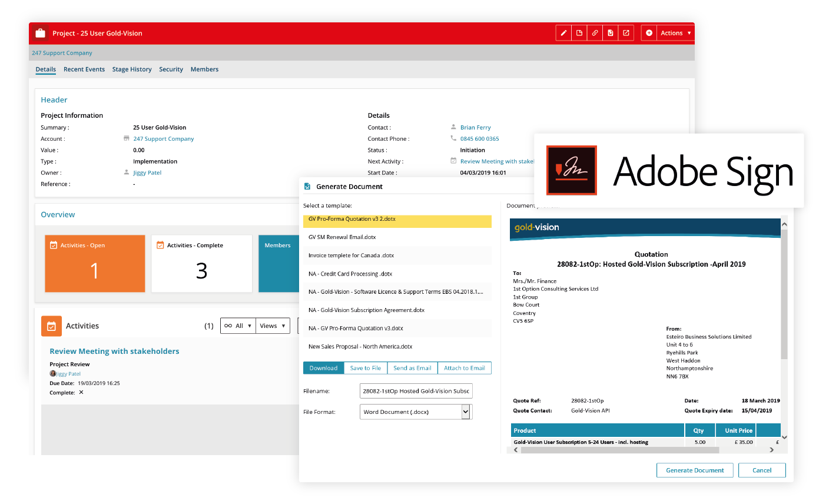Click the preview scroll right arrow
This screenshot has width=829, height=504.
[771, 450]
